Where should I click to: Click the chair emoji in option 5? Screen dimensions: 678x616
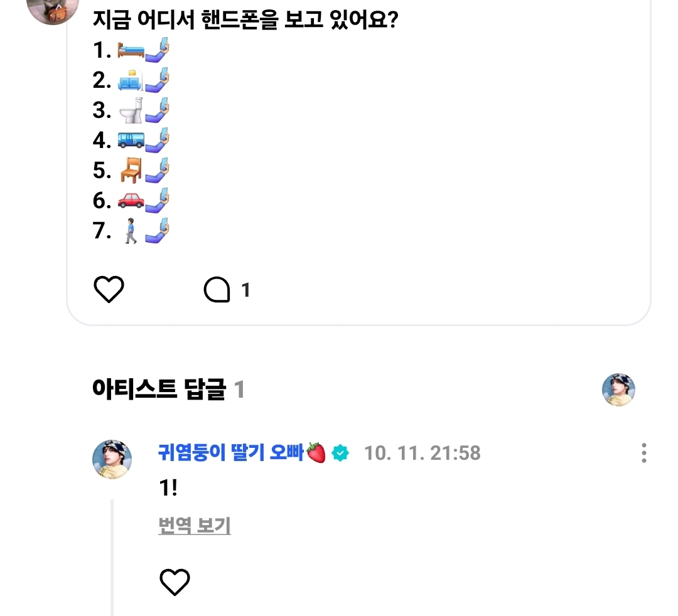pos(131,171)
